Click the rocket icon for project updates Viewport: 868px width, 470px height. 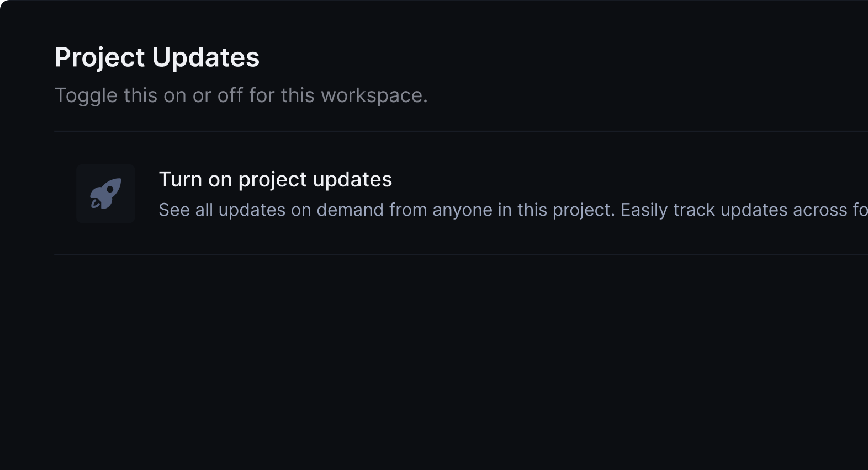105,194
